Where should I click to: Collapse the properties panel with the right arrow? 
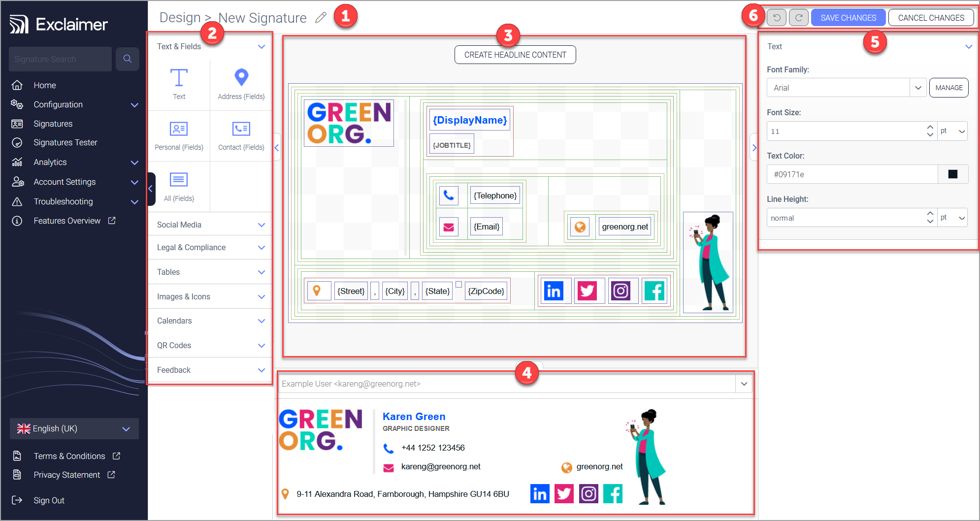click(753, 147)
